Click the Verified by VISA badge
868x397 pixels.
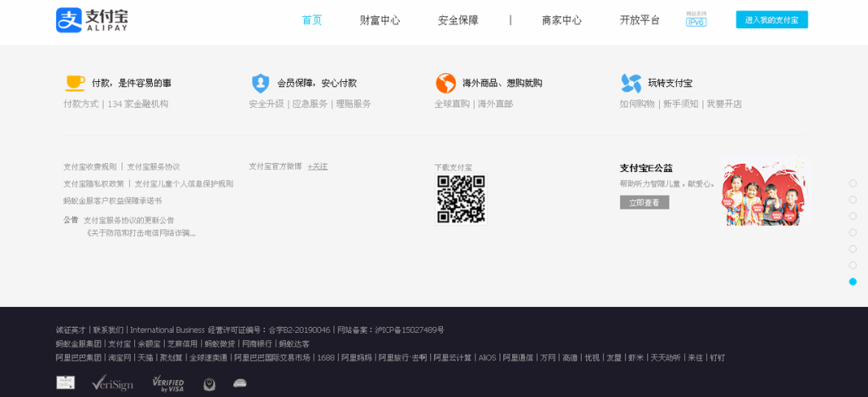coord(168,383)
